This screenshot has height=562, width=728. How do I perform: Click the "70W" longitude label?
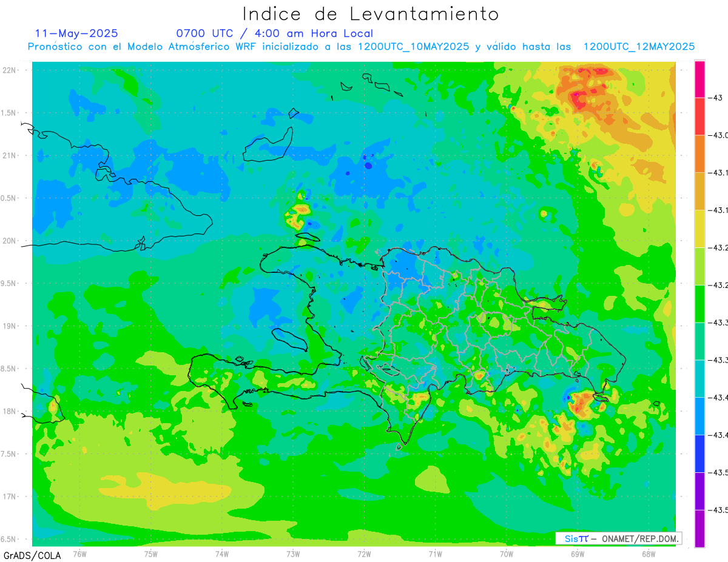click(507, 554)
